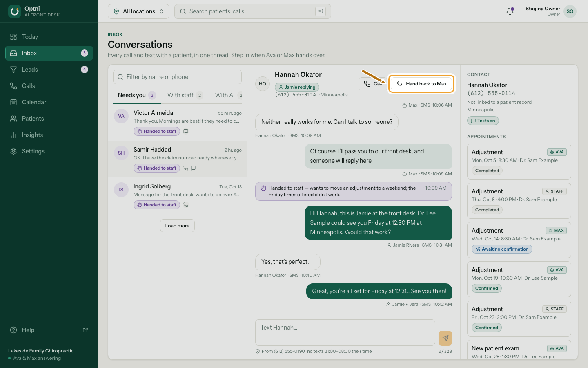588x368 pixels.
Task: Open Ingrid Solberg's conversation
Action: pos(177,197)
